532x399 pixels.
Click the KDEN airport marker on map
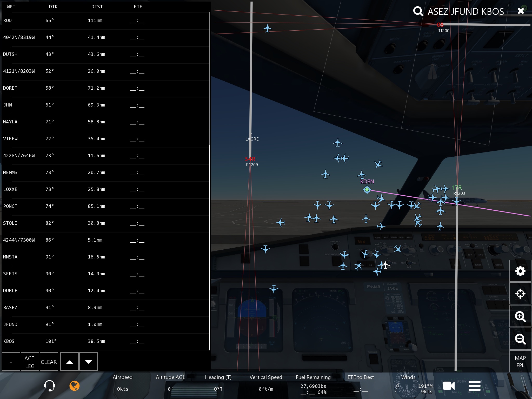[367, 190]
